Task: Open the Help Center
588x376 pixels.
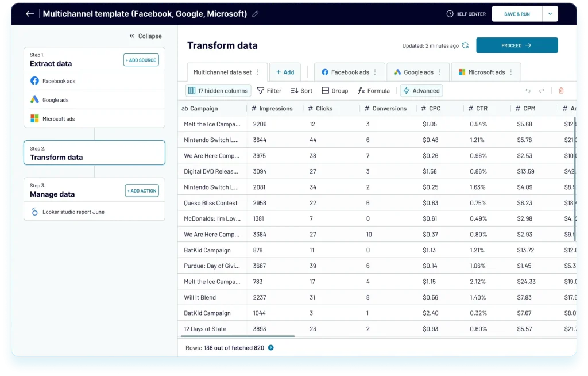Action: tap(465, 14)
